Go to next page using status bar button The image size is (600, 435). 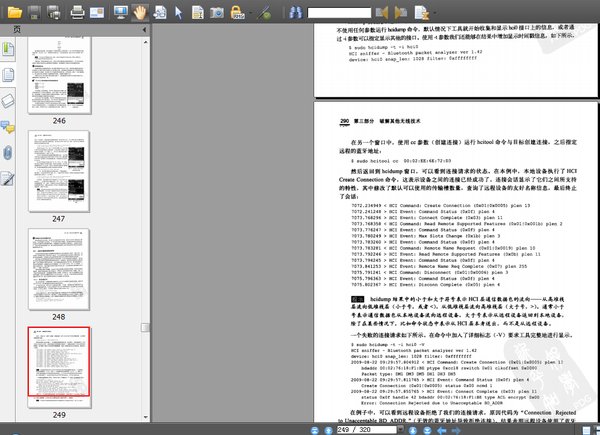(x=412, y=430)
